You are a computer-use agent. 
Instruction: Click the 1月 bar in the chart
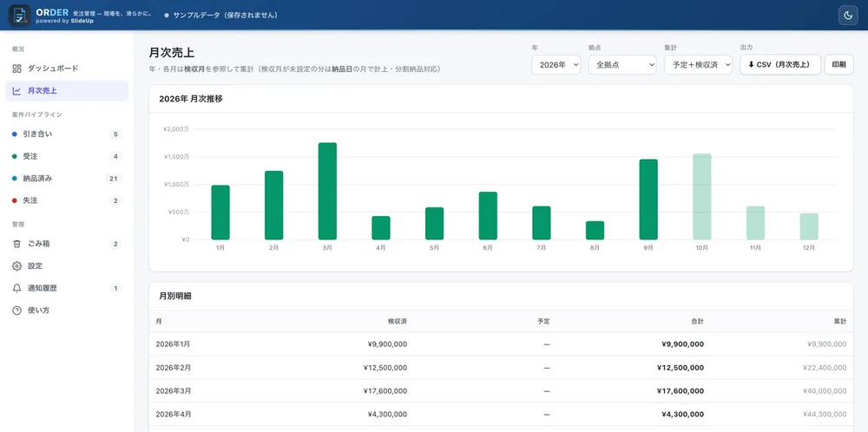(220, 213)
